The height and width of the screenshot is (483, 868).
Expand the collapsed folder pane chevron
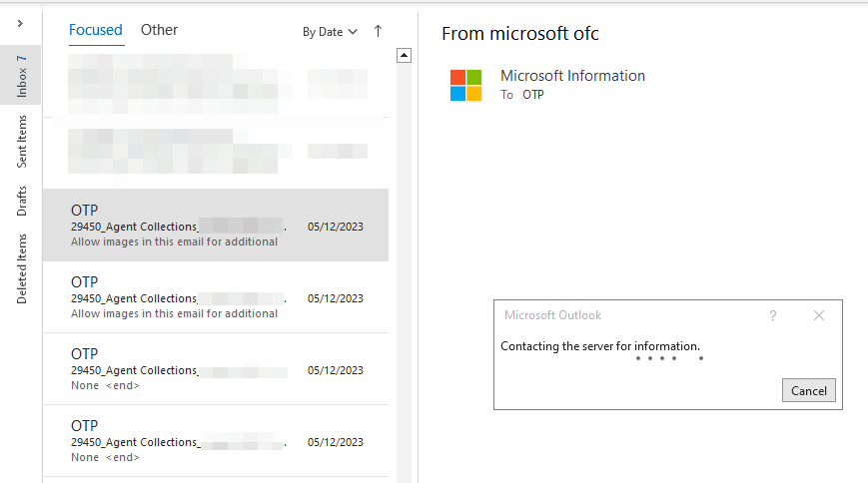pyautogui.click(x=21, y=22)
